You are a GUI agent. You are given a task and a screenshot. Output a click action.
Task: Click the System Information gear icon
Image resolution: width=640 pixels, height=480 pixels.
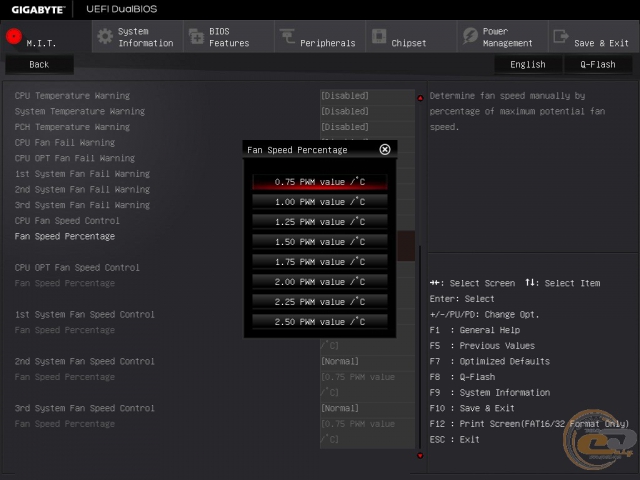point(105,37)
